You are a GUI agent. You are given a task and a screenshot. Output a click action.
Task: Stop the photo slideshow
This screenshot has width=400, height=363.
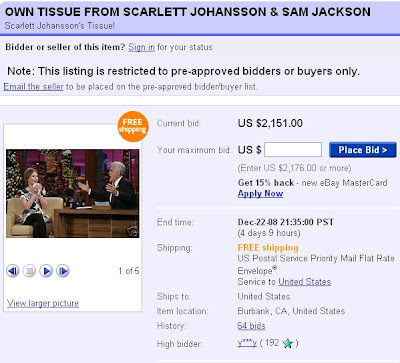coord(29,271)
